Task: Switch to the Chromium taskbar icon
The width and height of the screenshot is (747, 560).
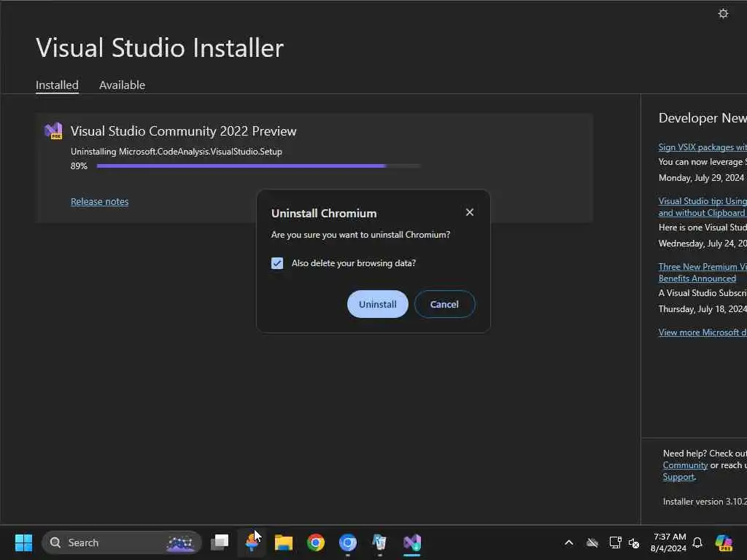Action: pyautogui.click(x=348, y=542)
